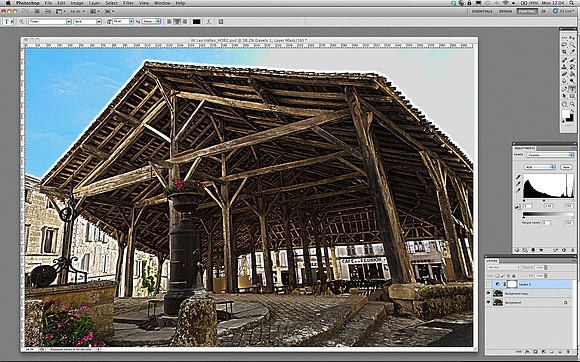Hide the Background copy layer
Viewport: 580px width, 362px height.
(x=488, y=293)
